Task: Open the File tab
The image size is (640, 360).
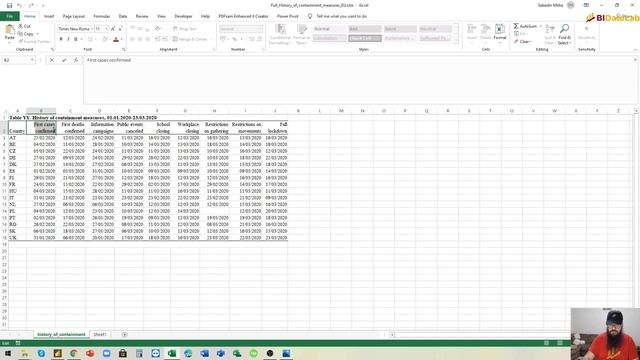Action: coord(9,16)
